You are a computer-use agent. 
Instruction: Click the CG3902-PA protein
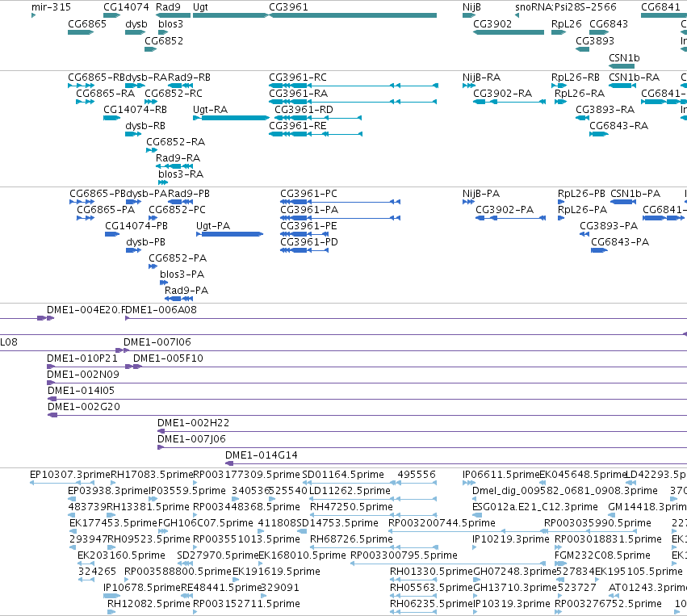pos(511,218)
